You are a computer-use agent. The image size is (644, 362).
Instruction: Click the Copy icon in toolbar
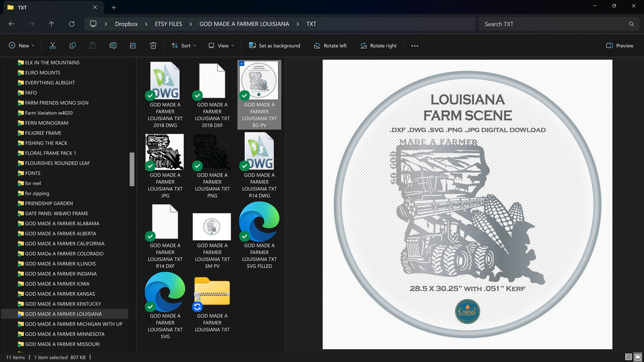[72, 46]
